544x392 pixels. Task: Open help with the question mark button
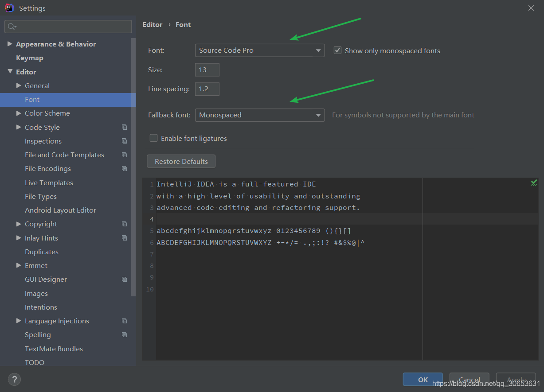(x=14, y=379)
